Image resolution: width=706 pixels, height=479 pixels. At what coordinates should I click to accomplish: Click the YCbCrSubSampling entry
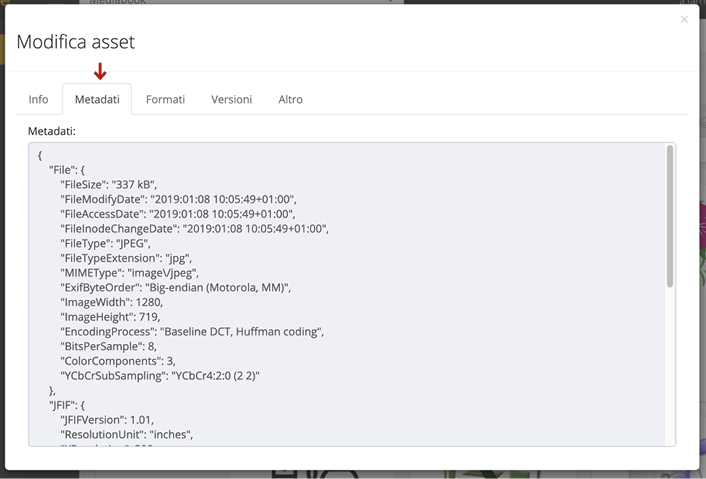coord(173,375)
